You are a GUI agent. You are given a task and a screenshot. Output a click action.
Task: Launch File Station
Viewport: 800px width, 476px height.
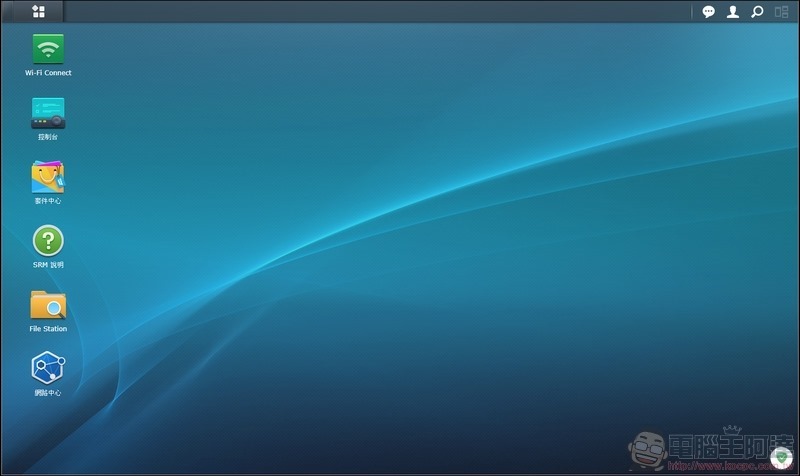click(48, 305)
